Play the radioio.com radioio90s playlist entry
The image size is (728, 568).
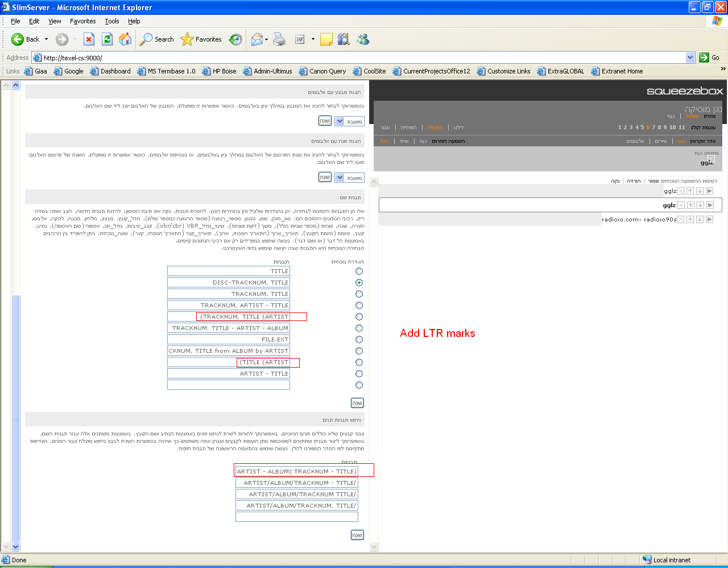click(x=709, y=220)
